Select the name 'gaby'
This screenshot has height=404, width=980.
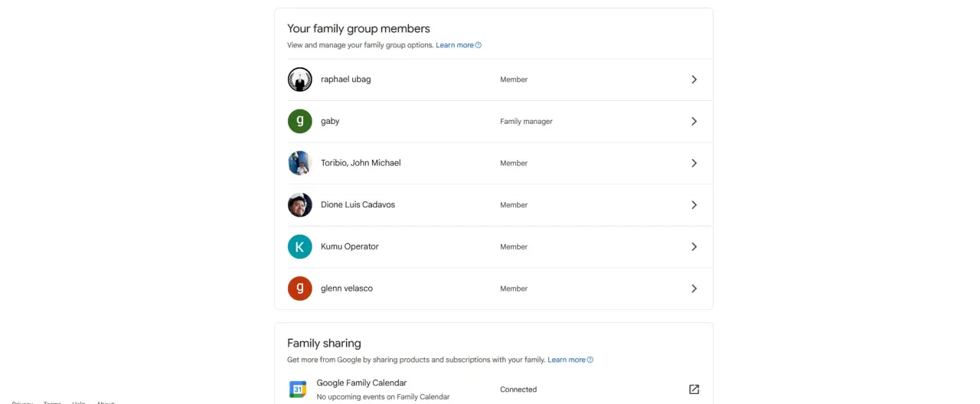(x=330, y=121)
